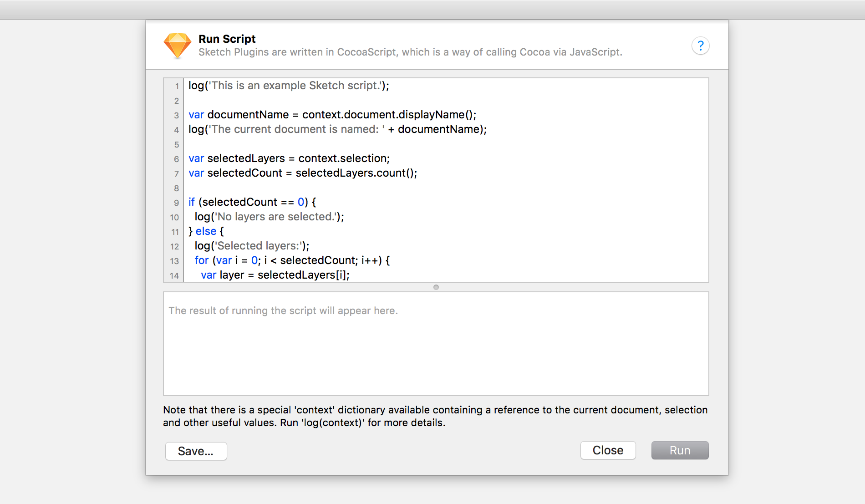
Task: Open the Save... script dialog
Action: (196, 451)
